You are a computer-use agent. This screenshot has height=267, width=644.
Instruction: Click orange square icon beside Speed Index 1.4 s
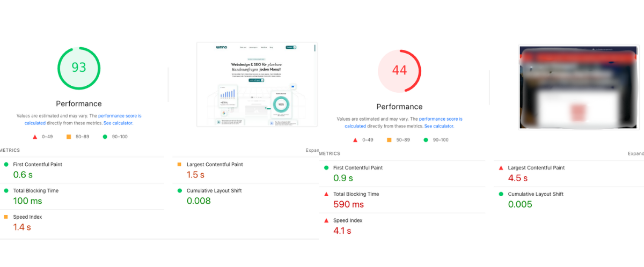pos(6,217)
